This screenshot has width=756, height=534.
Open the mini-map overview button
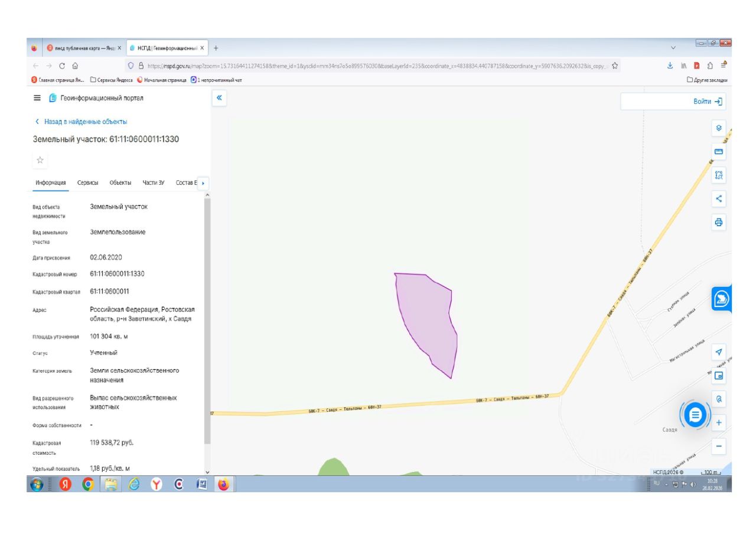pyautogui.click(x=719, y=376)
